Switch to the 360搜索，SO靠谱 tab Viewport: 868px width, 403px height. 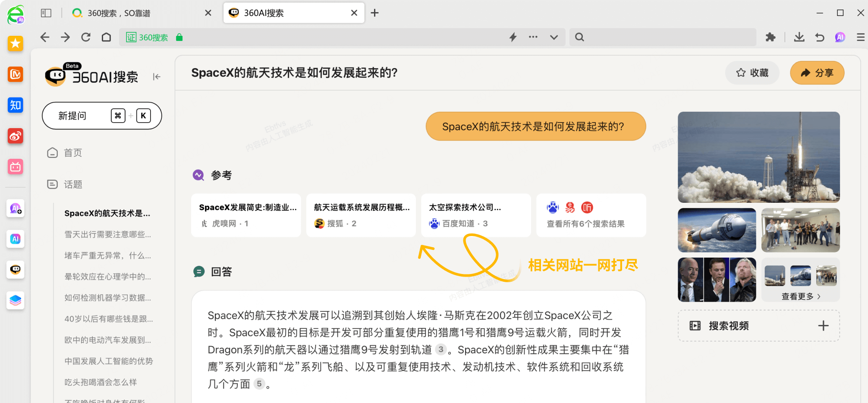142,13
